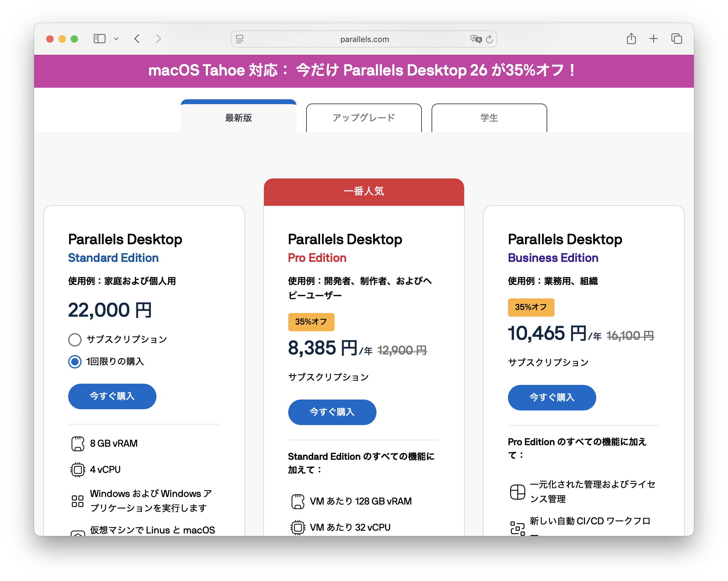Screen dimensions: 728x581
Task: Go forward with the forward arrow
Action: pos(158,39)
